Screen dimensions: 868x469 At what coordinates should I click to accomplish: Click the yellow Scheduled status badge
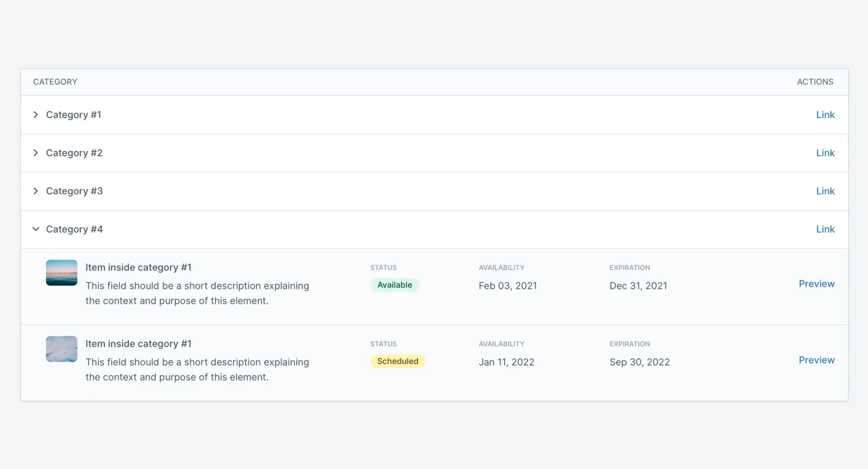[x=397, y=361]
